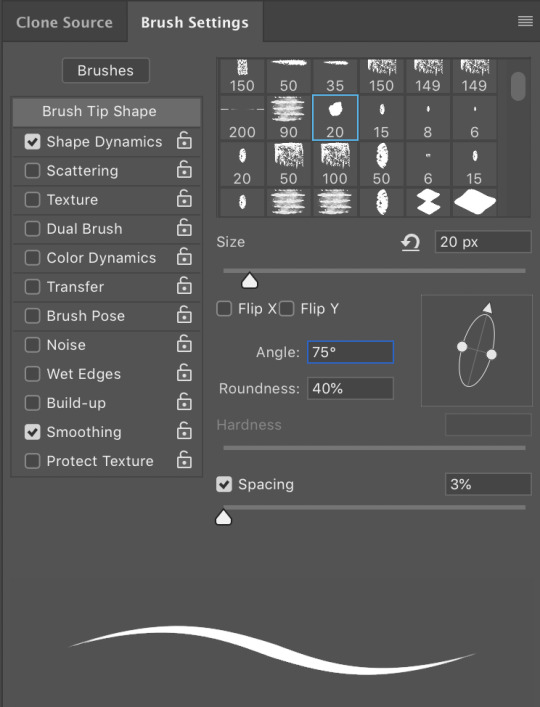Click the reset brush size icon
The width and height of the screenshot is (540, 707).
[410, 243]
